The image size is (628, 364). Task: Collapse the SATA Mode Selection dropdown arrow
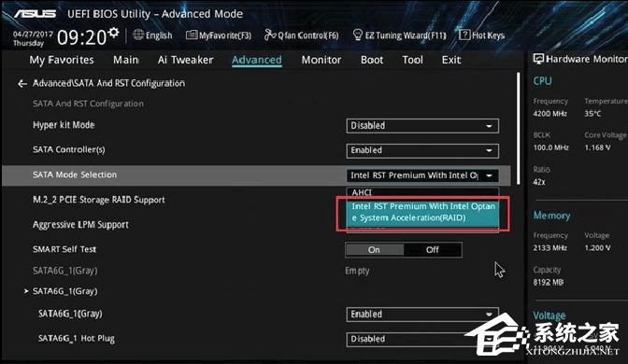pyautogui.click(x=490, y=175)
